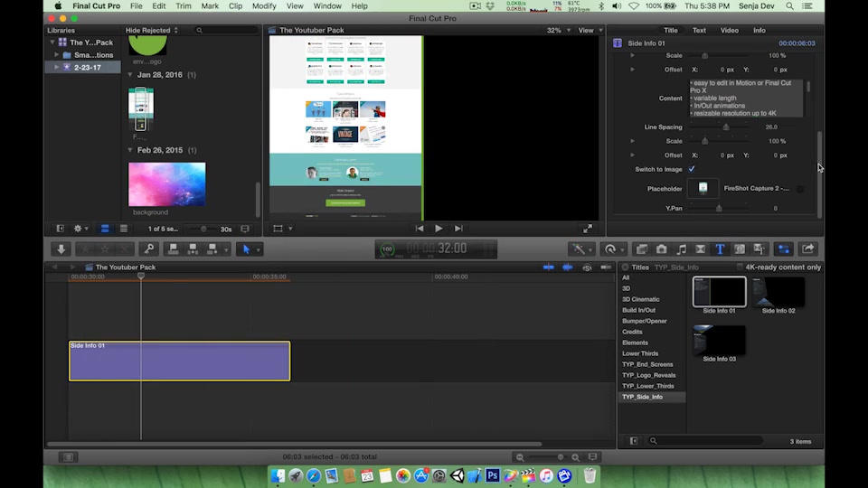Toggle audio skimming in the timeline
Viewport: 868px width, 488px height.
(568, 267)
